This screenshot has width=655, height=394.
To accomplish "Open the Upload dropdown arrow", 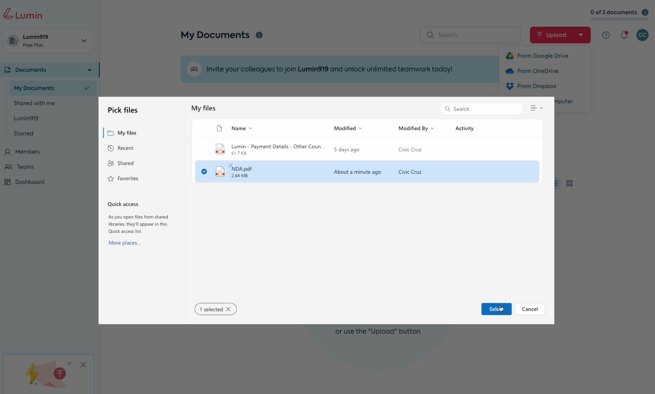I will [581, 35].
